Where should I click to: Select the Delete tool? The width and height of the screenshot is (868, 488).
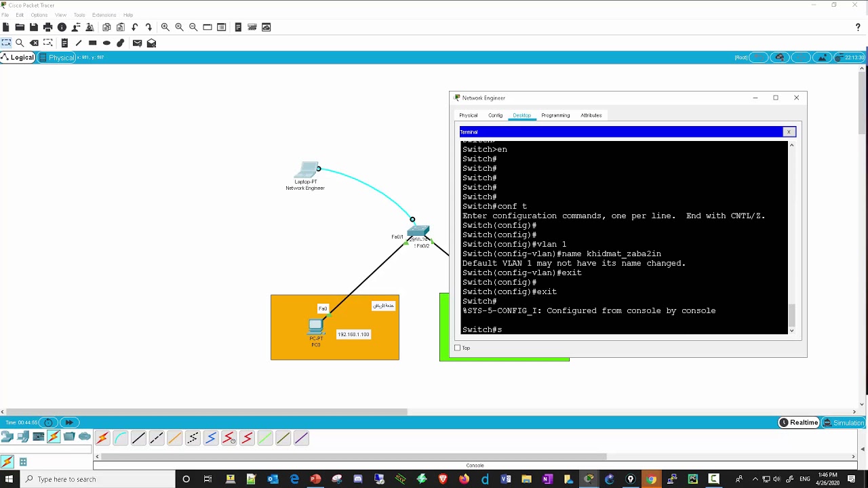34,43
